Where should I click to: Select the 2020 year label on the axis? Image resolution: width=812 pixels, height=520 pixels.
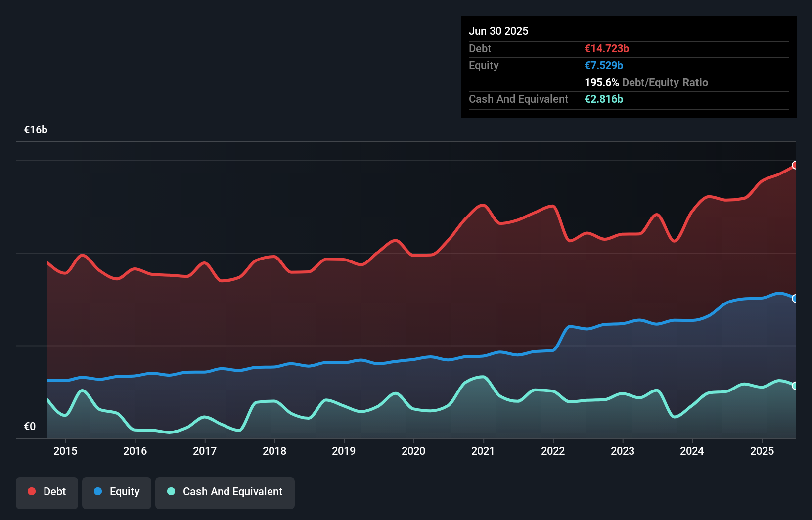pos(414,451)
